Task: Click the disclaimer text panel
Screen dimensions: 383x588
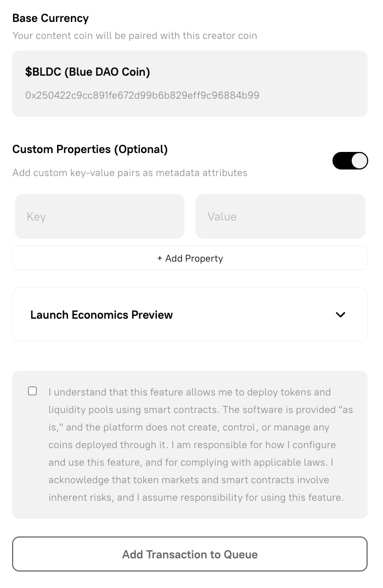Action: pyautogui.click(x=200, y=445)
